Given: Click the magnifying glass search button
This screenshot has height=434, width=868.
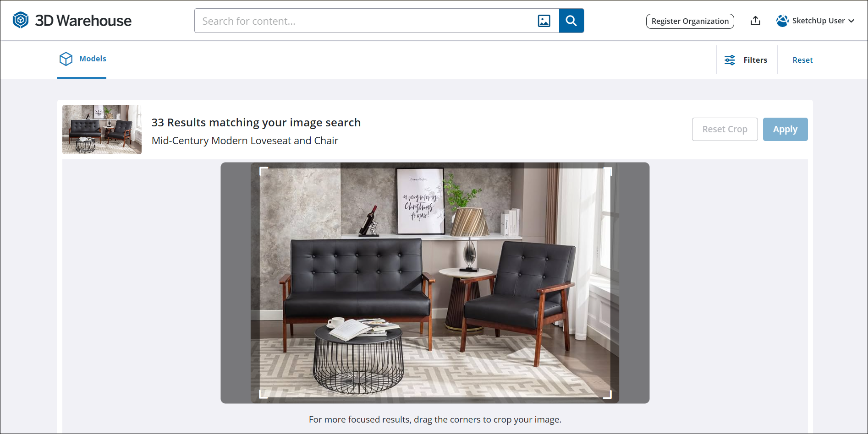Looking at the screenshot, I should coord(571,21).
